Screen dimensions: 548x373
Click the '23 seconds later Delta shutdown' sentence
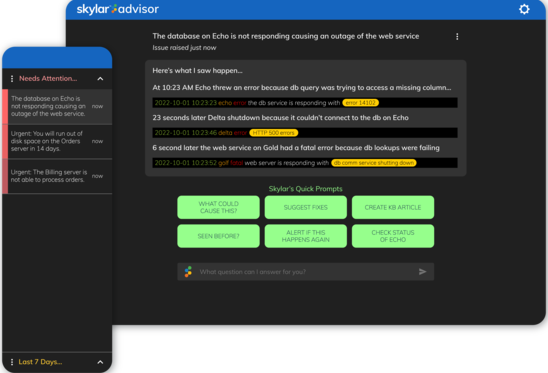[x=280, y=118]
